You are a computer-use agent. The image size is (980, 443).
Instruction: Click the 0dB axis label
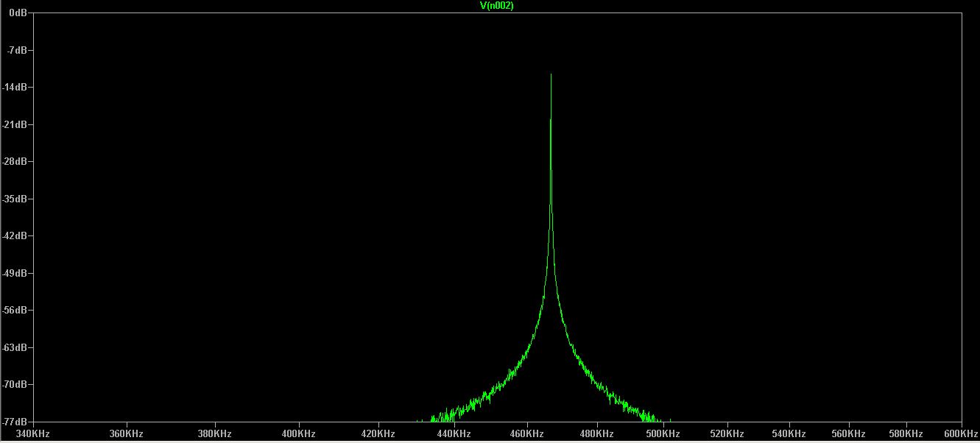coord(19,13)
